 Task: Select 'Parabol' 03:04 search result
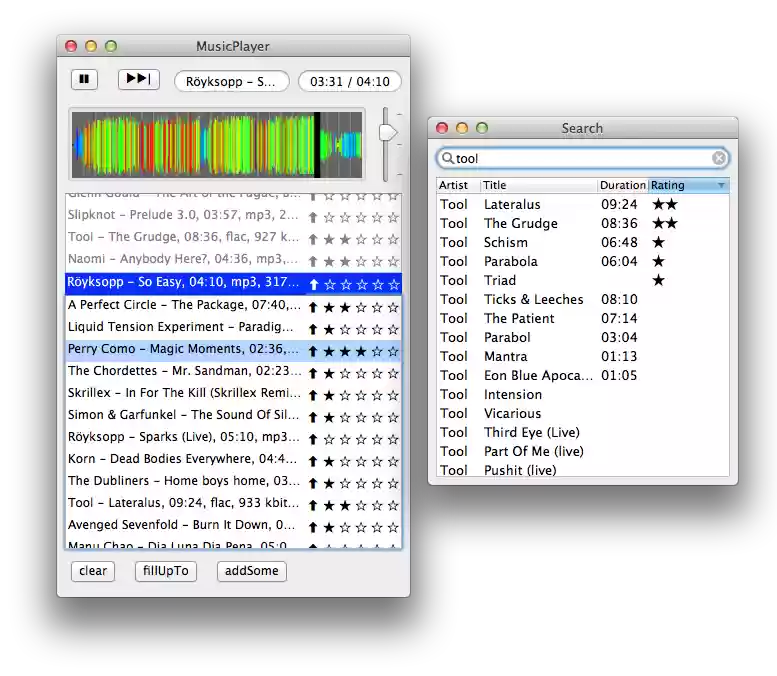[x=583, y=337]
